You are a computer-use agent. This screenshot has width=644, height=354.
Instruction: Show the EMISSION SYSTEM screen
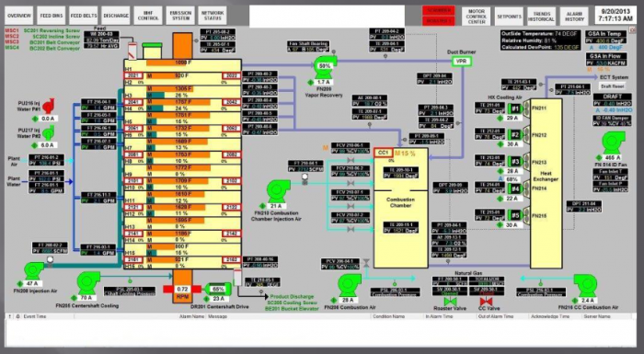point(180,16)
